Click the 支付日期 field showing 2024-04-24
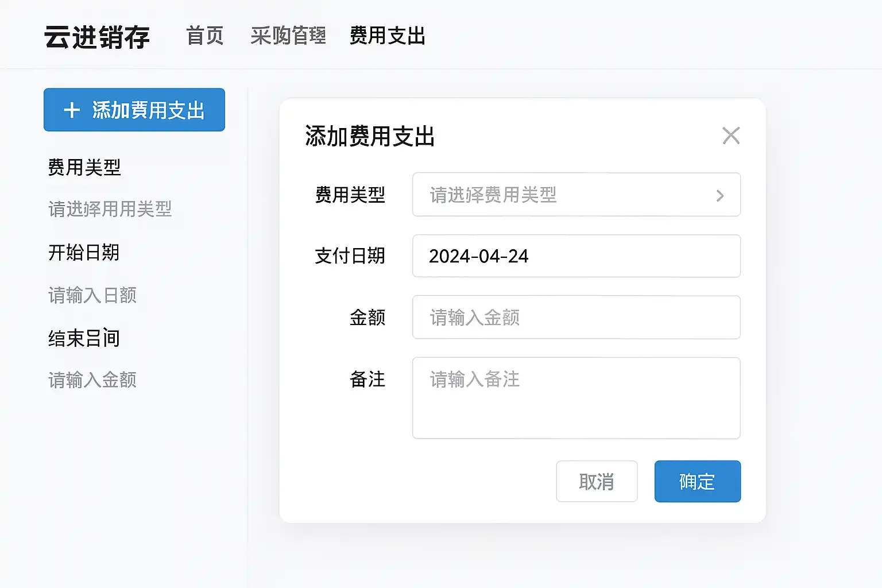Viewport: 882px width, 588px height. [x=576, y=256]
